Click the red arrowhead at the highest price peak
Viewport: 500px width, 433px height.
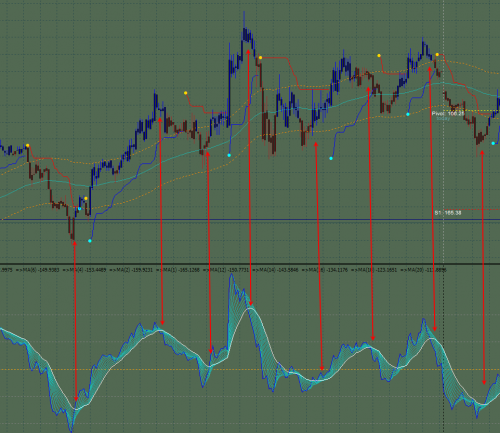point(248,52)
